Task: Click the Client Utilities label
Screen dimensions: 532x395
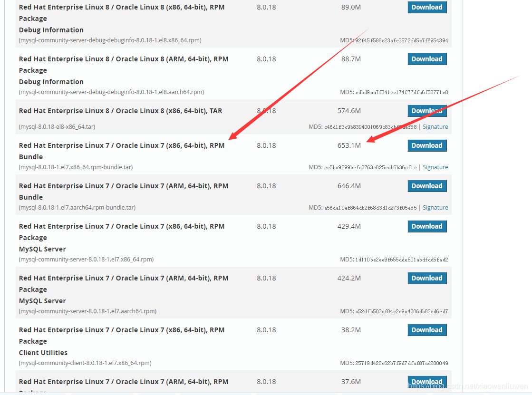Action: [x=43, y=353]
